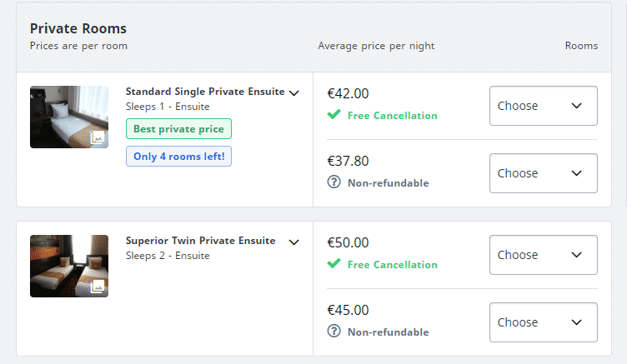Open Choose dropdown for €50.00 rate
This screenshot has height=364, width=627.
tap(544, 255)
